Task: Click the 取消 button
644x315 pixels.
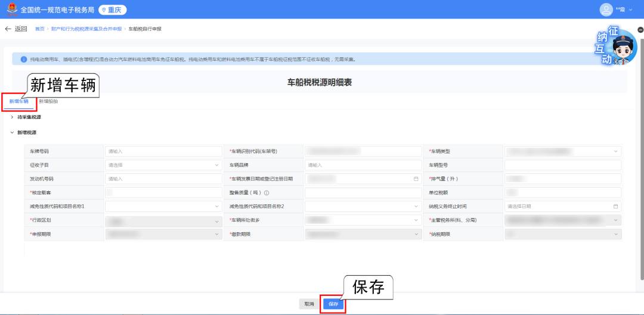Action: pyautogui.click(x=309, y=304)
